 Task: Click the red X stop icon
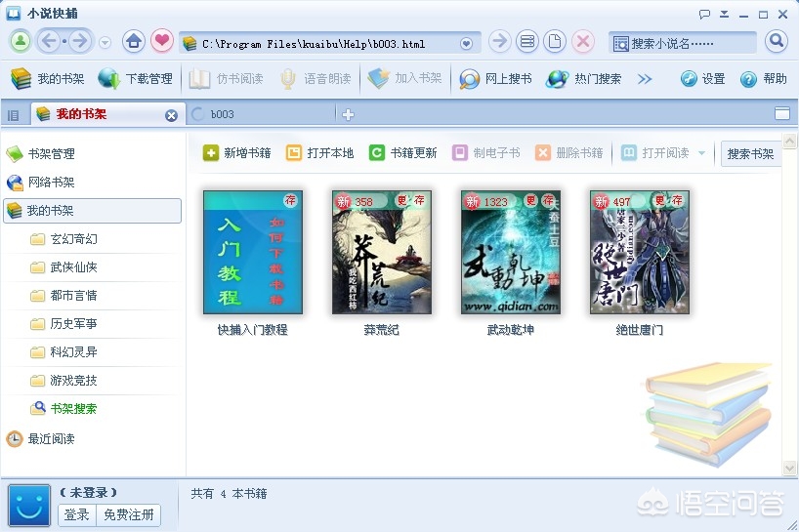(583, 41)
